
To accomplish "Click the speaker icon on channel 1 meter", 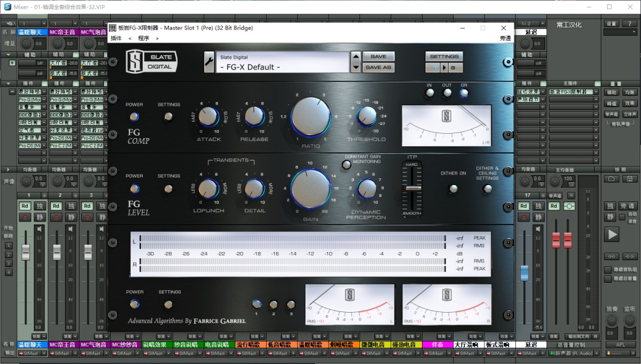I will (x=39, y=229).
